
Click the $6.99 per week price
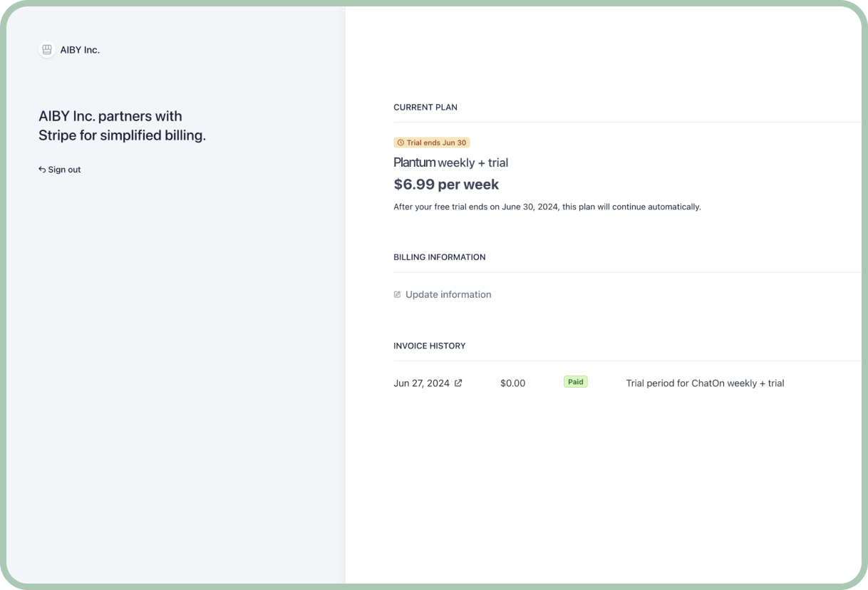(446, 185)
